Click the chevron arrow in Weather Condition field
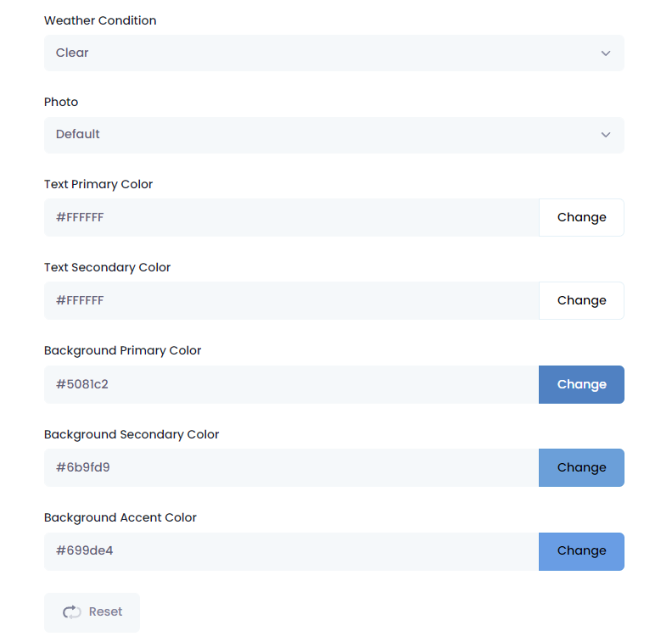This screenshot has width=672, height=642. [x=605, y=53]
